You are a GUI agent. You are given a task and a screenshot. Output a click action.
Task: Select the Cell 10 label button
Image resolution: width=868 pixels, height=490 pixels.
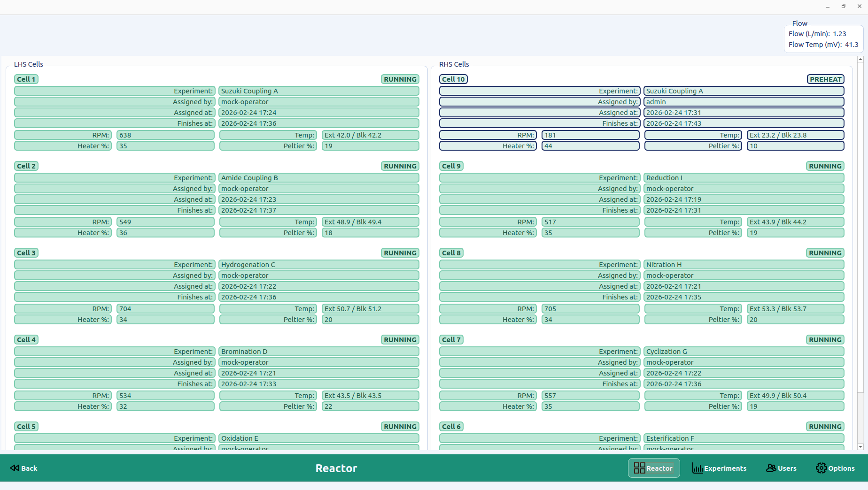click(453, 79)
